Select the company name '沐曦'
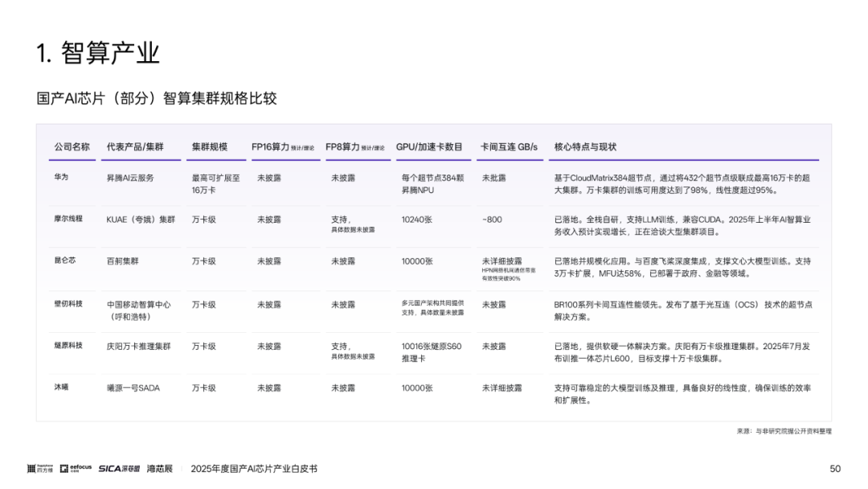 tap(61, 387)
